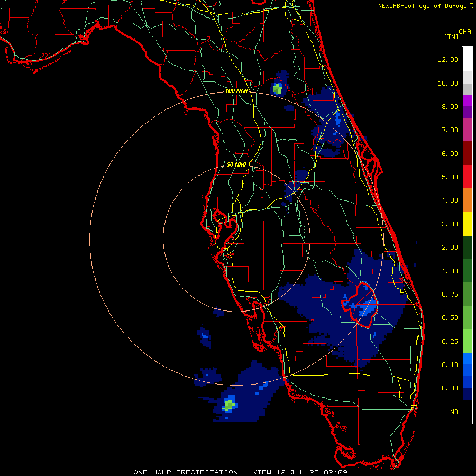
Task: Select the ND legend label
Action: 454,412
